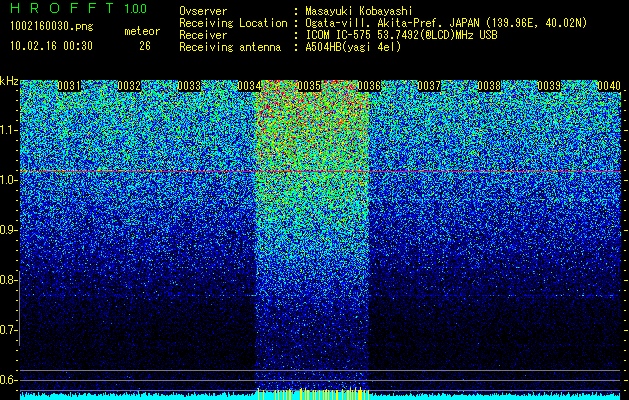Click the antenna text A504HB(yagi 4el)
Image resolution: width=629 pixels, height=400 pixels.
353,47
